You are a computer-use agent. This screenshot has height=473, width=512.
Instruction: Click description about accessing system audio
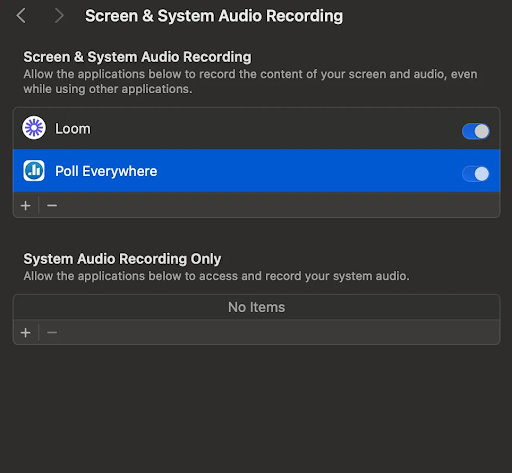pos(216,276)
